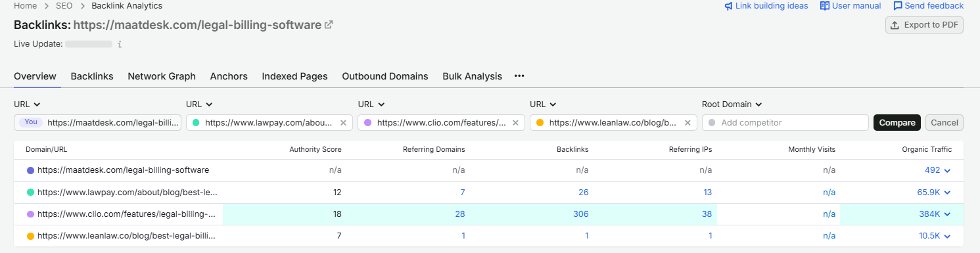
Task: Click lawpay backlinks value 26
Action: coord(583,193)
